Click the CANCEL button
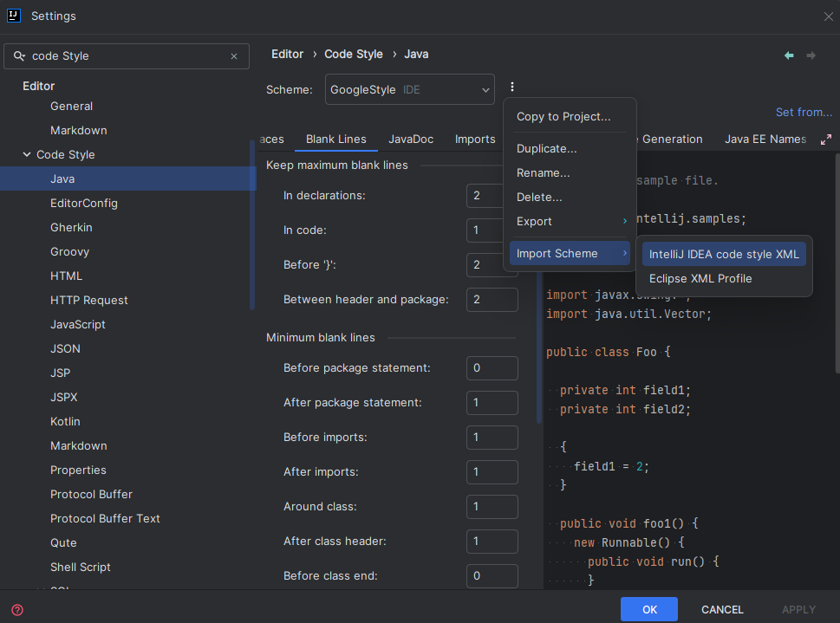This screenshot has height=623, width=840. pos(722,610)
